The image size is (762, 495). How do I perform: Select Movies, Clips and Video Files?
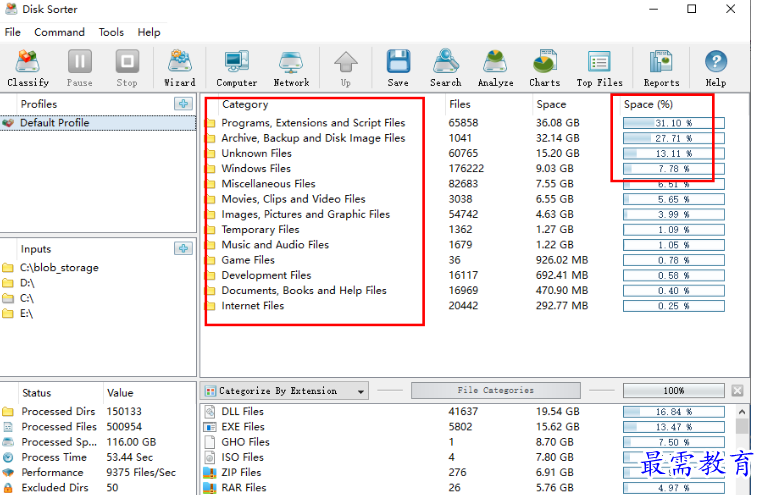(293, 199)
